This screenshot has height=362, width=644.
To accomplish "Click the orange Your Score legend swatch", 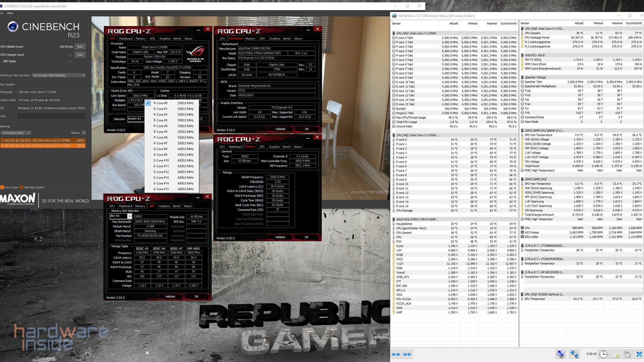I will pos(2,187).
